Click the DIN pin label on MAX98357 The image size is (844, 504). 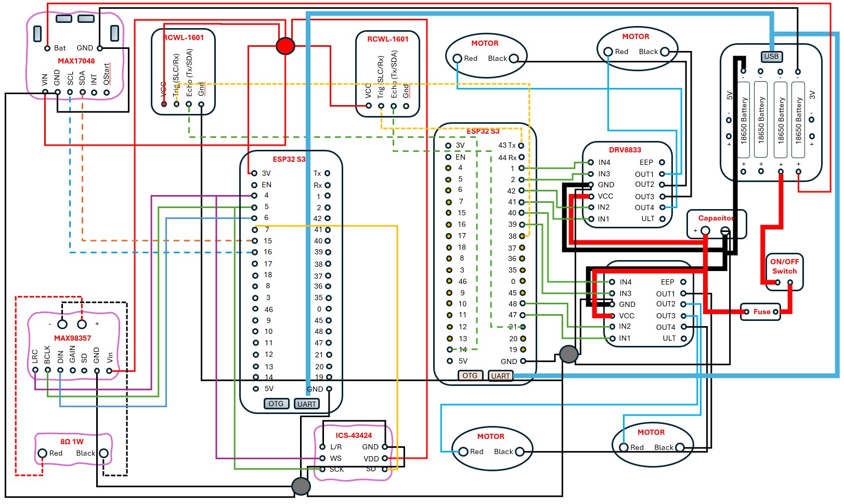click(60, 357)
